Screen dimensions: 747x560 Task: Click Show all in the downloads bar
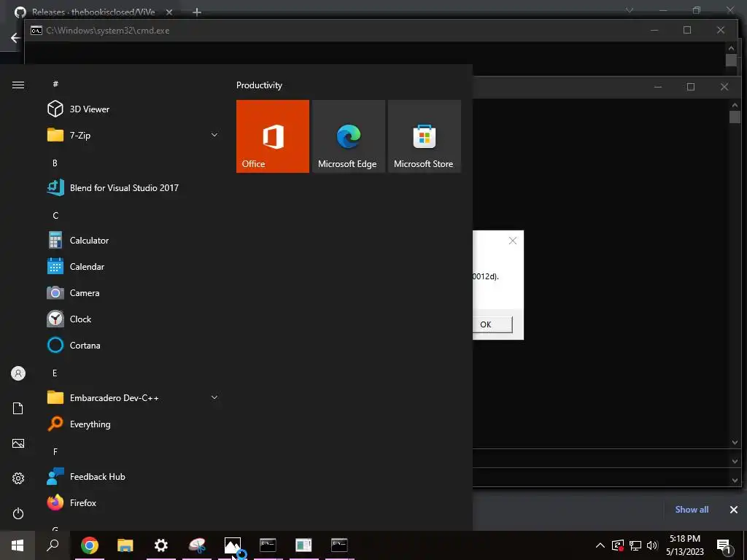692,510
